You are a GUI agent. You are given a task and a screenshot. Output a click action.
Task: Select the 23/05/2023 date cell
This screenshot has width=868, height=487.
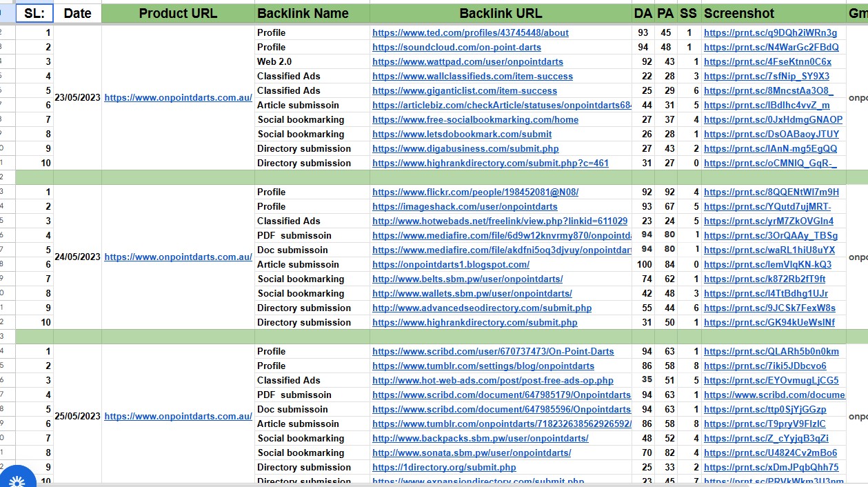click(77, 97)
